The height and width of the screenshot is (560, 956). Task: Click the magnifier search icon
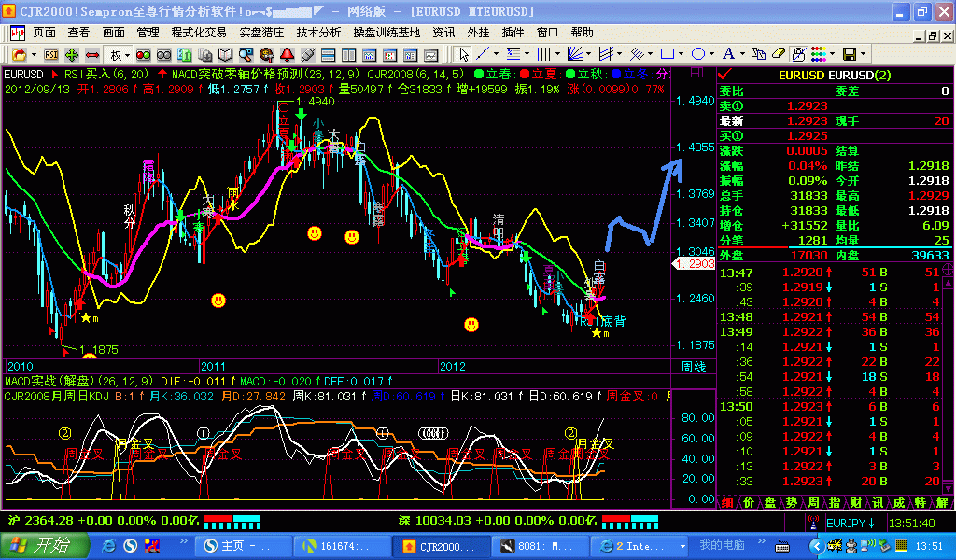coord(246,54)
